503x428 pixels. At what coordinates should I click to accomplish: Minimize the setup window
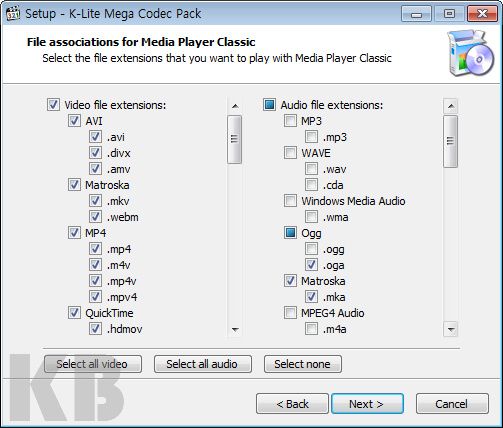click(416, 14)
